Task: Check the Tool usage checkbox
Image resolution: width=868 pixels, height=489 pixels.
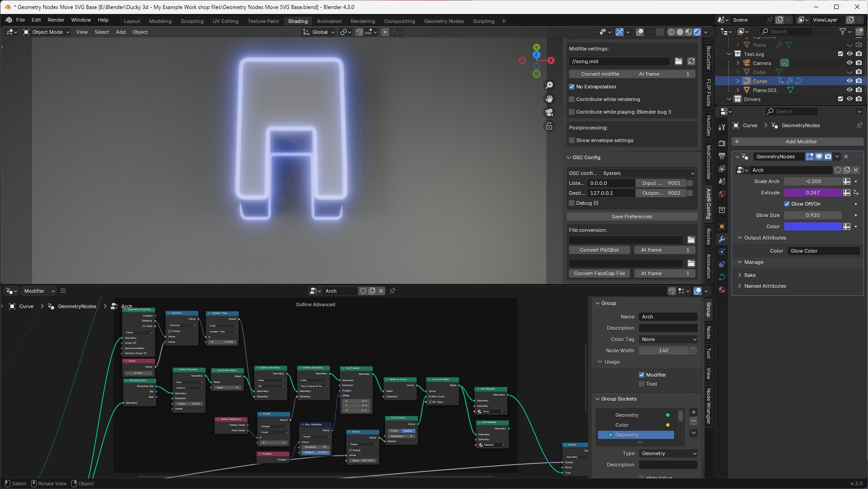Action: click(x=642, y=384)
